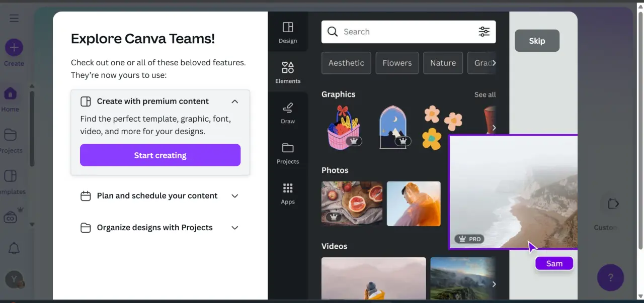Pick the misty green mountains video
Screen dimensions: 644x303
[x=463, y=278]
